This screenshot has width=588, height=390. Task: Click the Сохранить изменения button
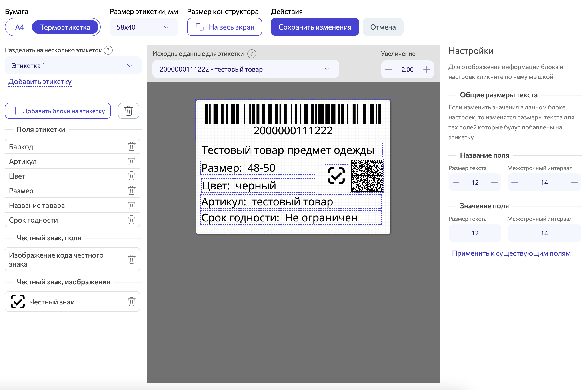point(315,27)
